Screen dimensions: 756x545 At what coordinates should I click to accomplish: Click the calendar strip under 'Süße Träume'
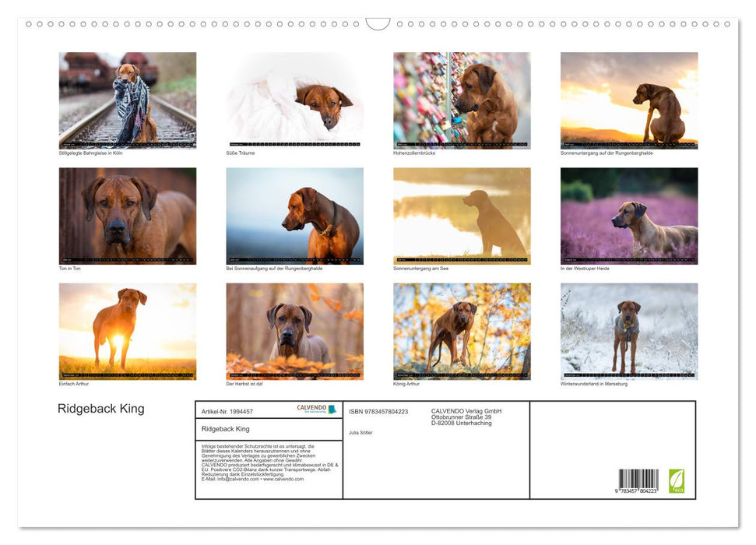tap(294, 143)
